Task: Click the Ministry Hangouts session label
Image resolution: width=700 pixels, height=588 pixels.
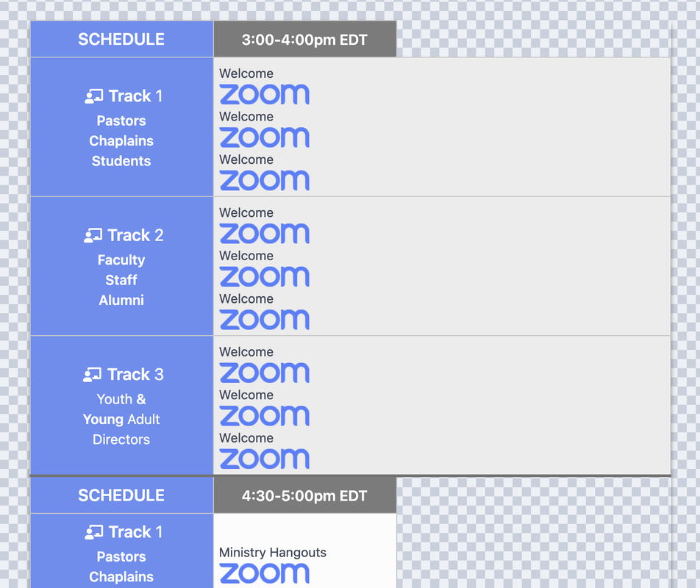Action: [x=273, y=552]
